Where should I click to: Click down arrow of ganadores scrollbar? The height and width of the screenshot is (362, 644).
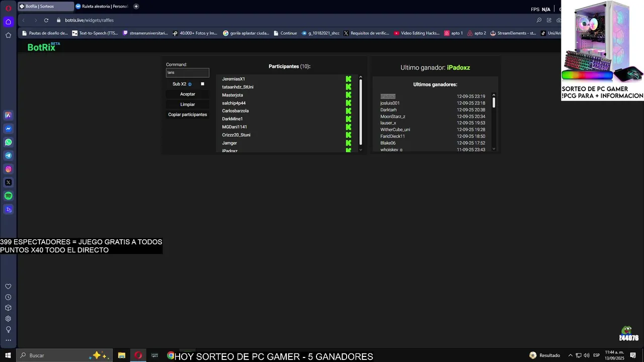pyautogui.click(x=494, y=149)
